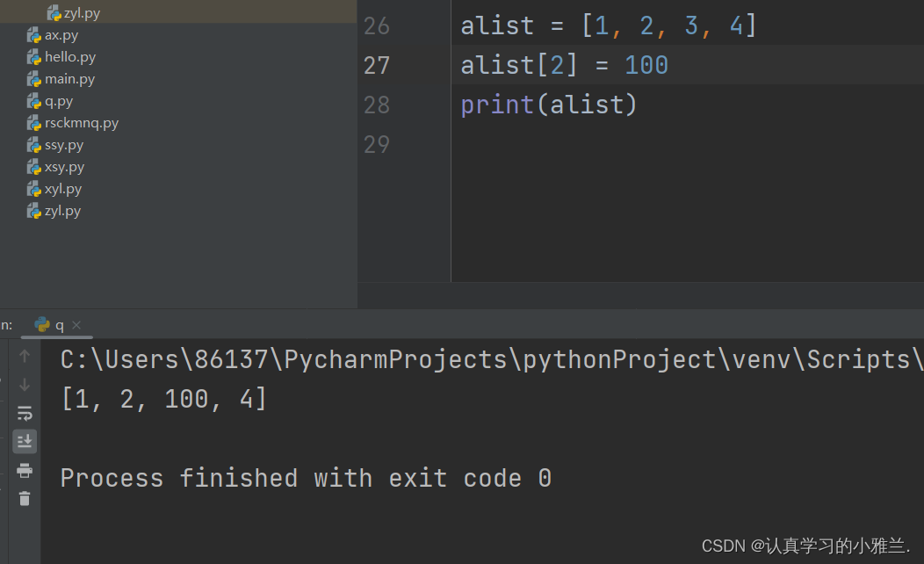
Task: Select xyl.py file
Action: [63, 189]
